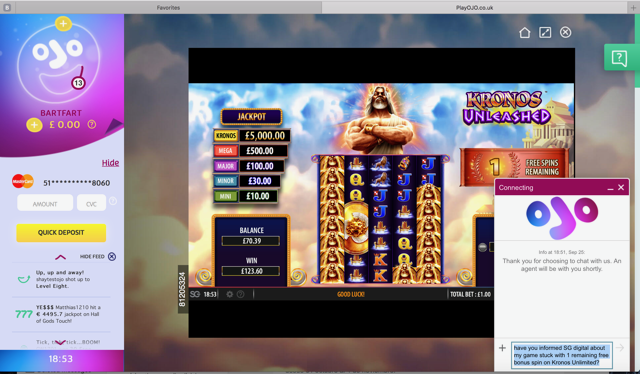
Task: Decrease bet with minus button
Action: point(482,247)
